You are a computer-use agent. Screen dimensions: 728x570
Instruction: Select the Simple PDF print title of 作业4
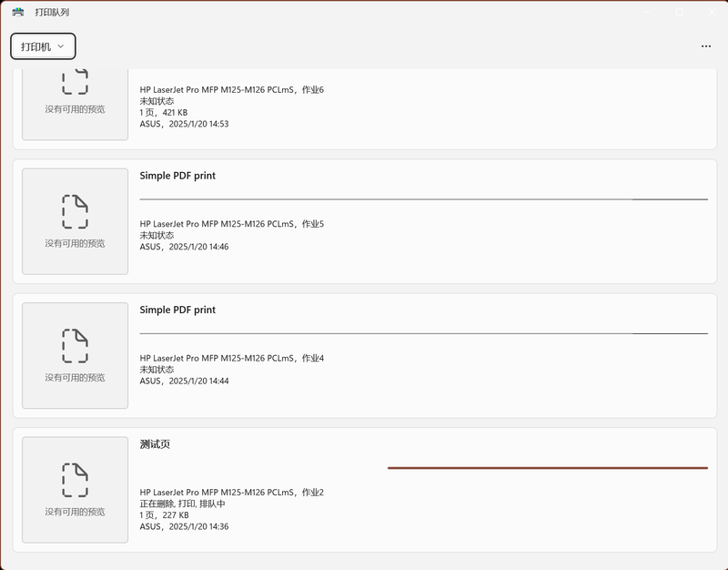pyautogui.click(x=177, y=310)
